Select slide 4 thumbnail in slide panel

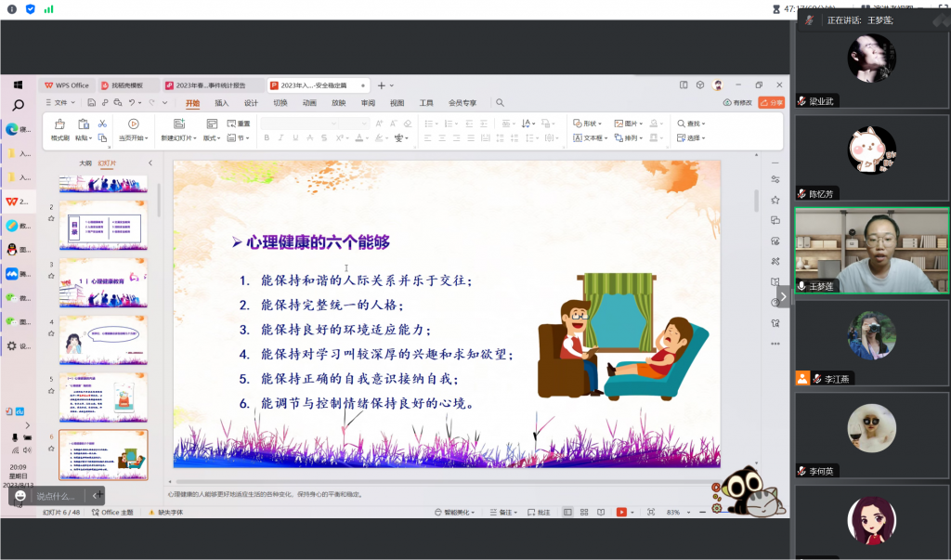pos(103,341)
